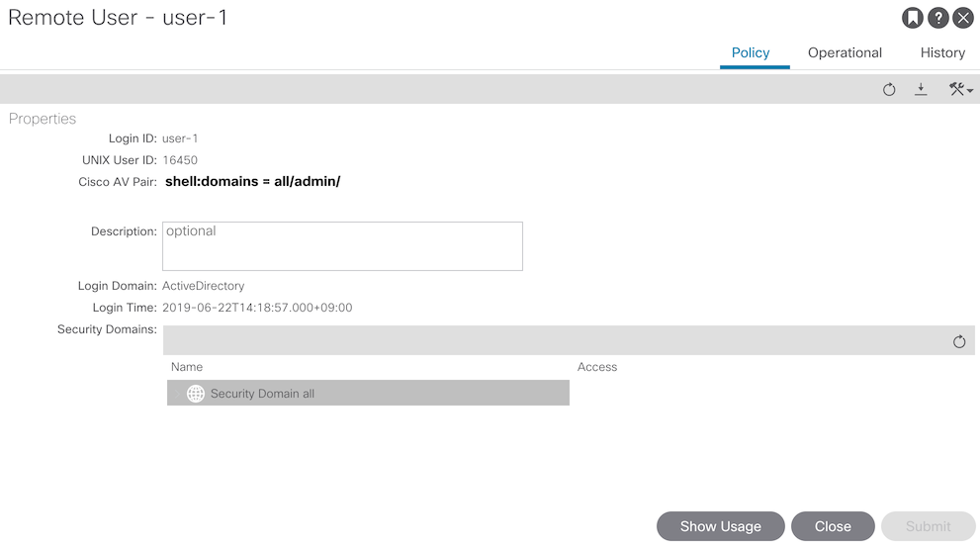Sort by the Access column header
980x547 pixels.
click(597, 367)
